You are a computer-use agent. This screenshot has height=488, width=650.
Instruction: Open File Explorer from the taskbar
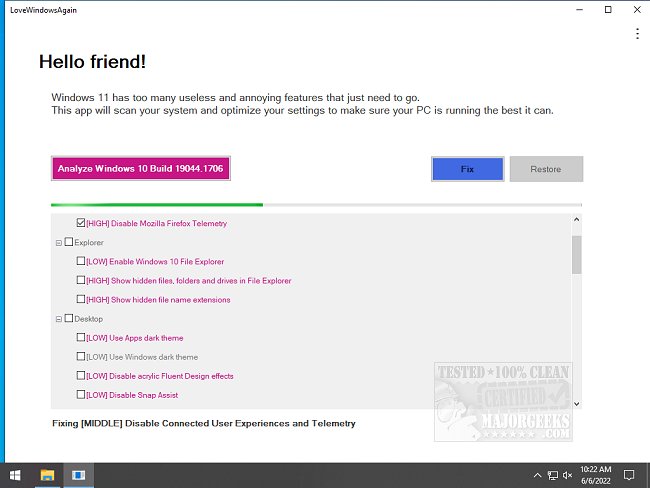point(47,475)
